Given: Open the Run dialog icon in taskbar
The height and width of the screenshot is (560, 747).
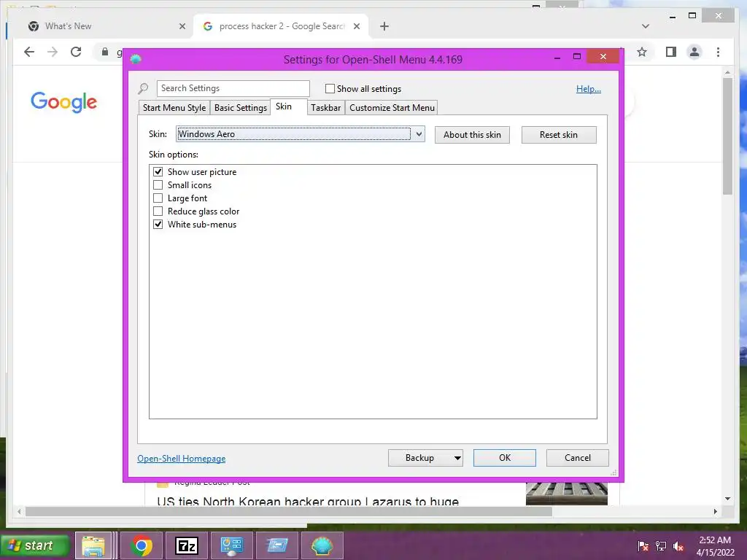Looking at the screenshot, I should click(x=276, y=545).
